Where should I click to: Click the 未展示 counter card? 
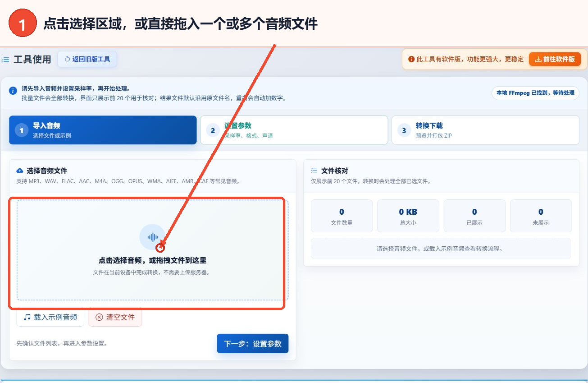tap(541, 216)
